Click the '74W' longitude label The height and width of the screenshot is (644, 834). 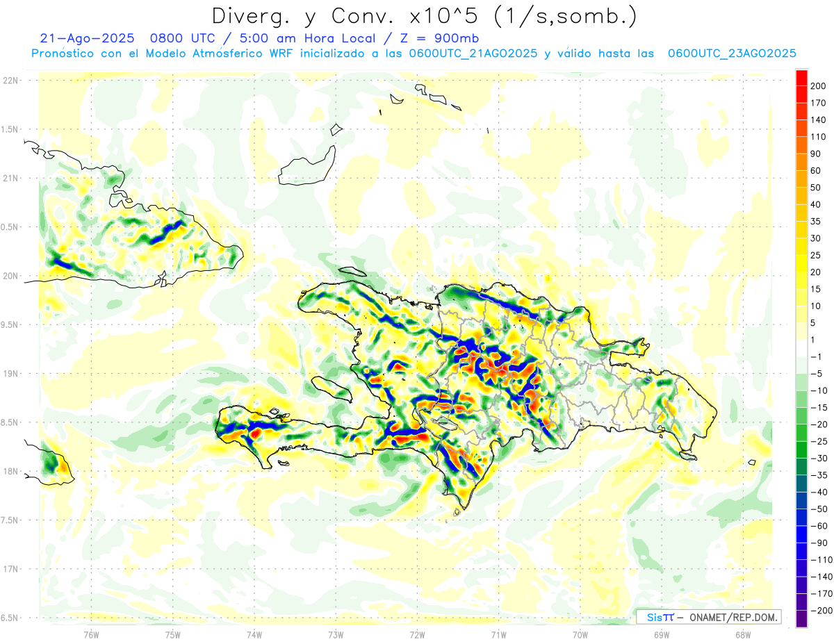[x=254, y=634]
